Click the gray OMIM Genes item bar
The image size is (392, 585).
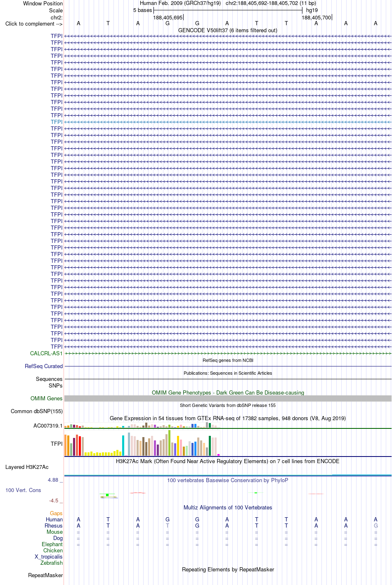228,398
